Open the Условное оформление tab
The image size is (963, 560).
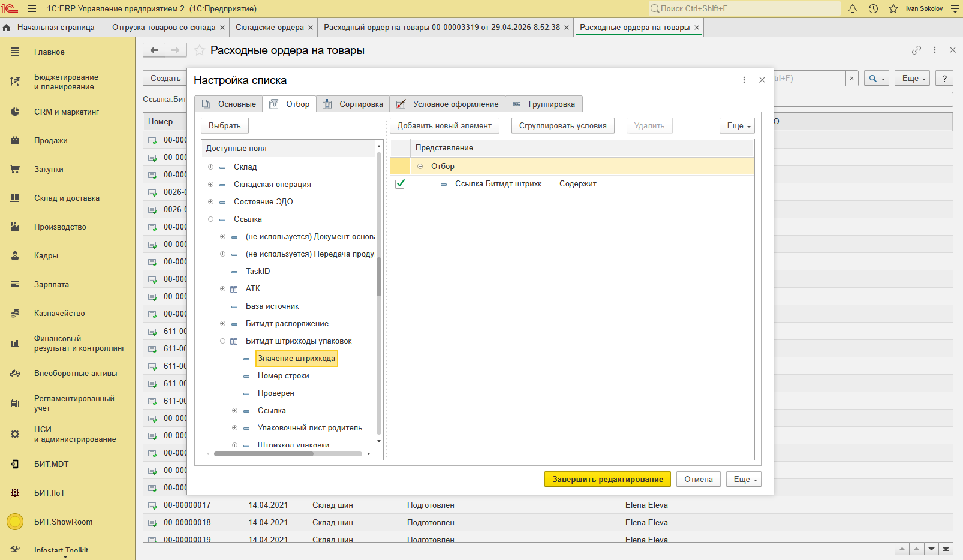447,104
